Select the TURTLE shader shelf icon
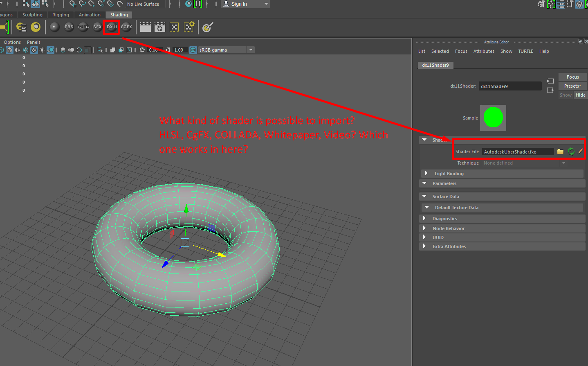588x366 pixels. point(83,27)
